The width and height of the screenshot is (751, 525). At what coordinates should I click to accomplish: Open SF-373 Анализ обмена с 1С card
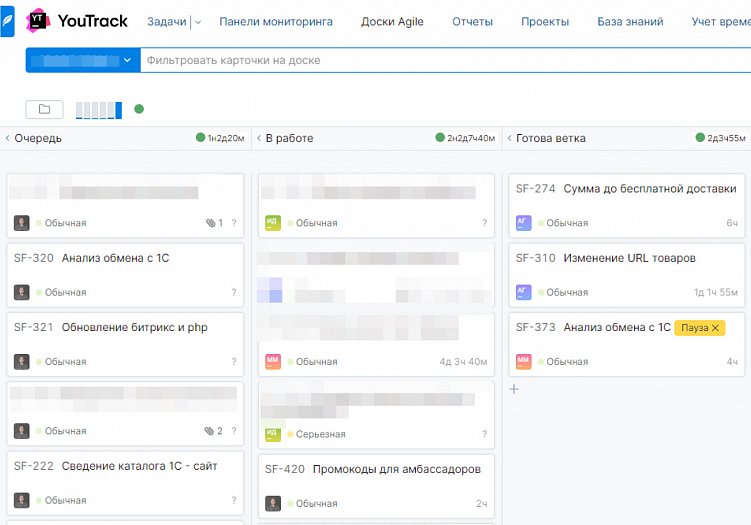click(x=626, y=344)
